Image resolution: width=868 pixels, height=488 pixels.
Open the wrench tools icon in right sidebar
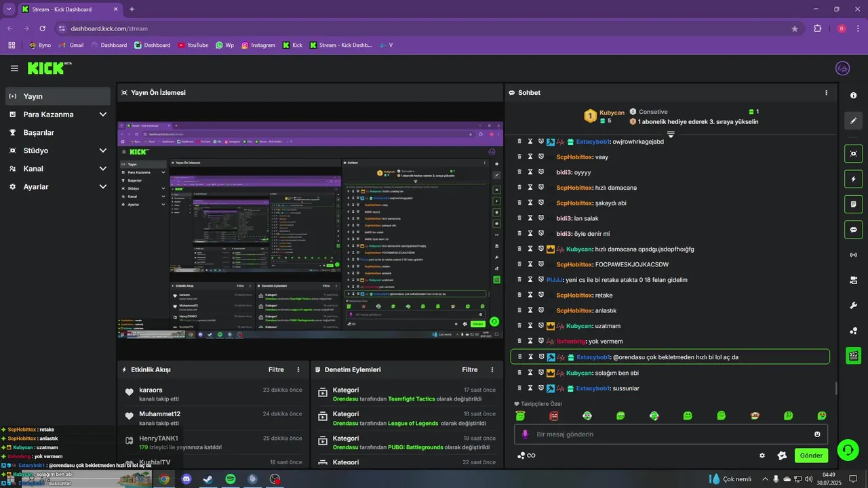854,306
